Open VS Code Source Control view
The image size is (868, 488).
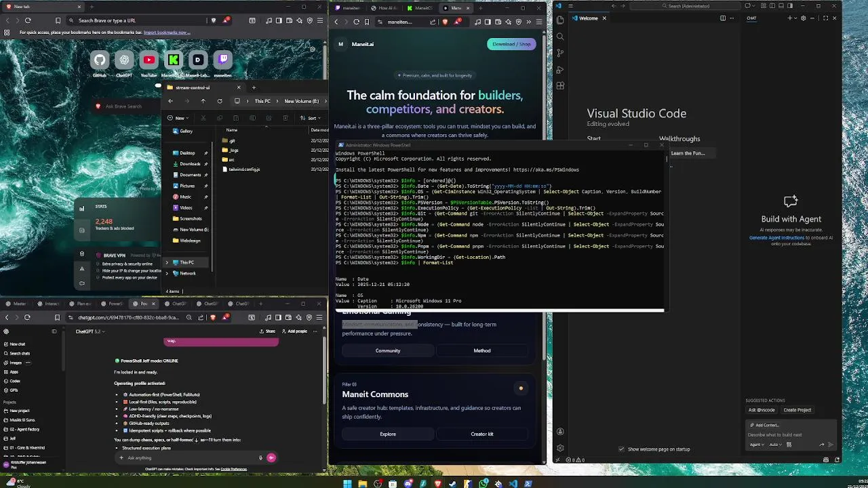(x=560, y=53)
